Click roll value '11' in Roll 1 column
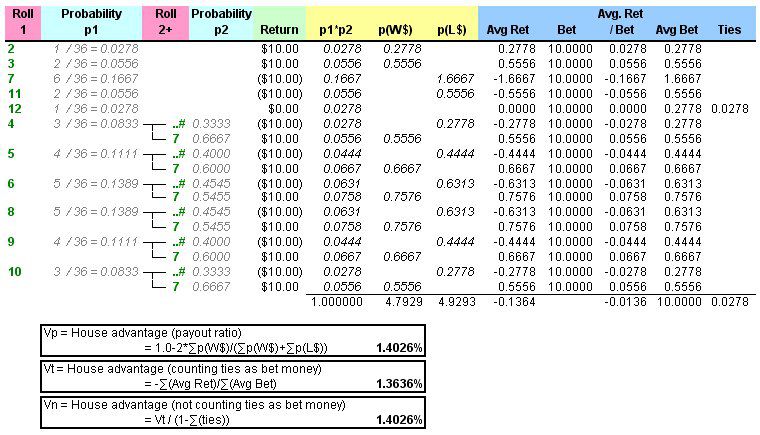Viewport: 760px width, 435px height. click(x=15, y=94)
